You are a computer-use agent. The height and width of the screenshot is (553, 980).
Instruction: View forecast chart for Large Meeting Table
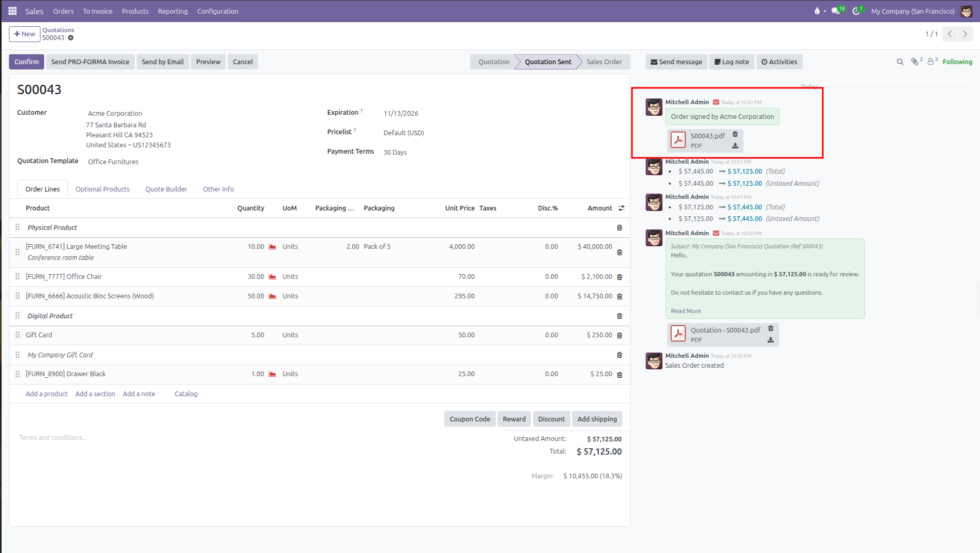point(272,247)
